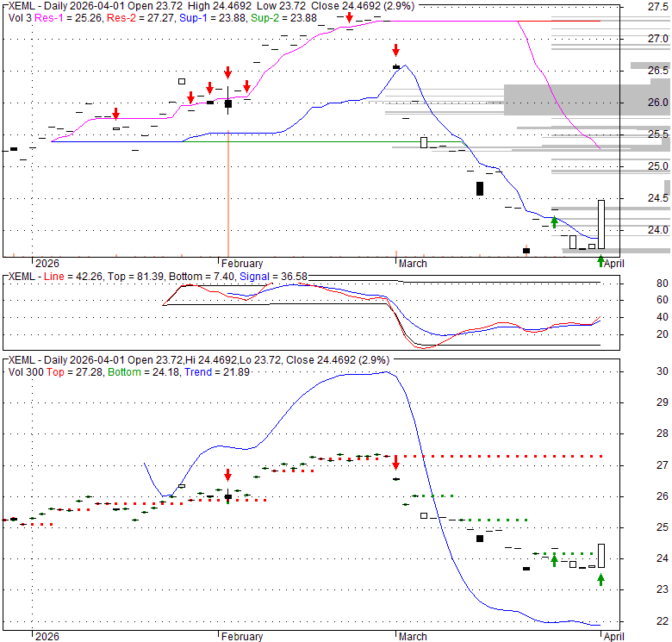Click the red arrow above the early March candle in top chart
672x642 pixels.
395,50
